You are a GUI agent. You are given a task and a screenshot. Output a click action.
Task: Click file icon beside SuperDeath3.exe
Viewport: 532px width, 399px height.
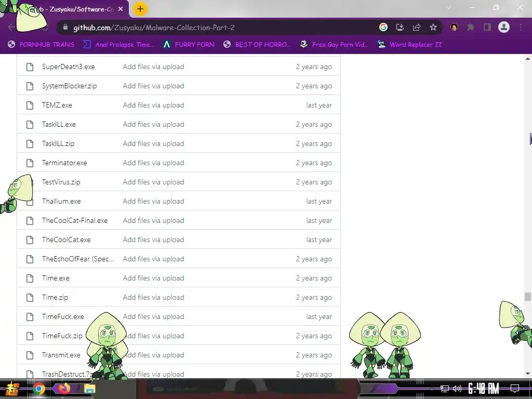30,67
